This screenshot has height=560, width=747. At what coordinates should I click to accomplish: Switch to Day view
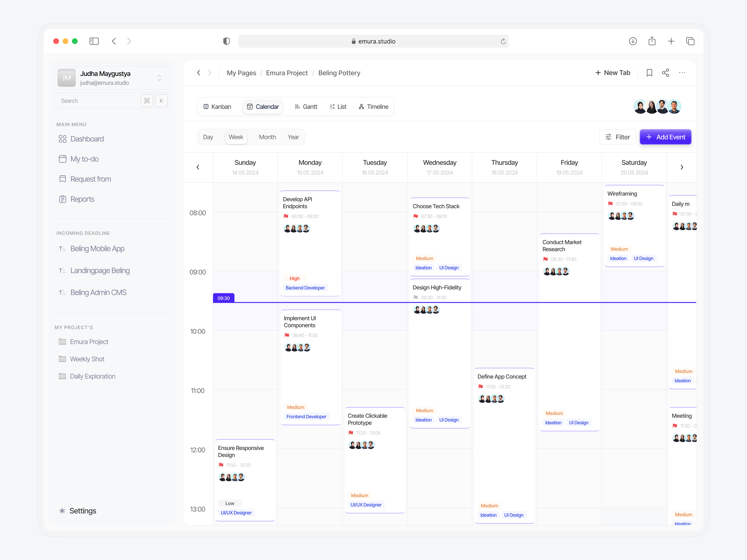pos(208,137)
